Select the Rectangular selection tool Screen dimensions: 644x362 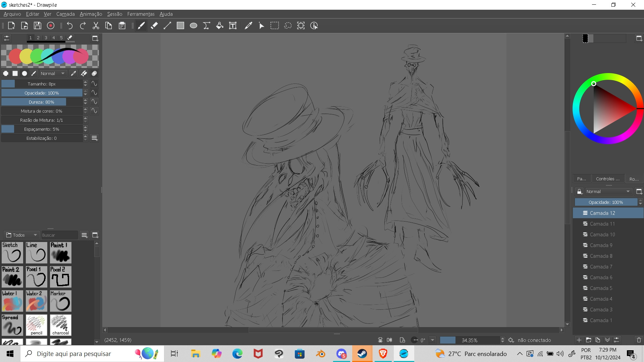click(275, 25)
